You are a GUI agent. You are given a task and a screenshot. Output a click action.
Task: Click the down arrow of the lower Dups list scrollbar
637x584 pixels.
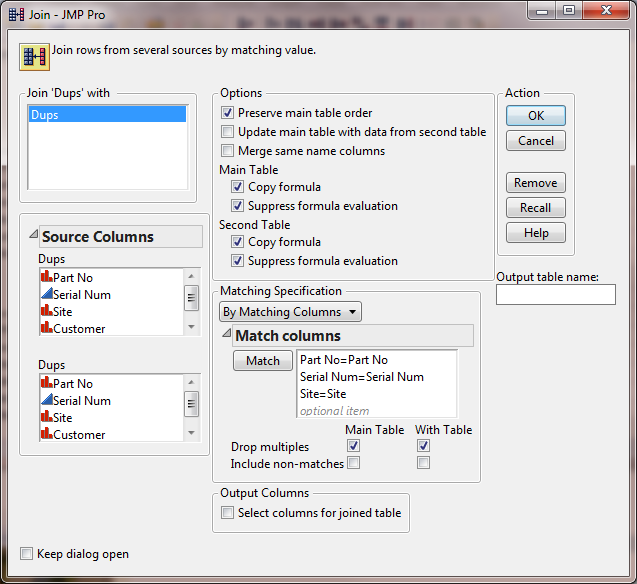tap(191, 433)
